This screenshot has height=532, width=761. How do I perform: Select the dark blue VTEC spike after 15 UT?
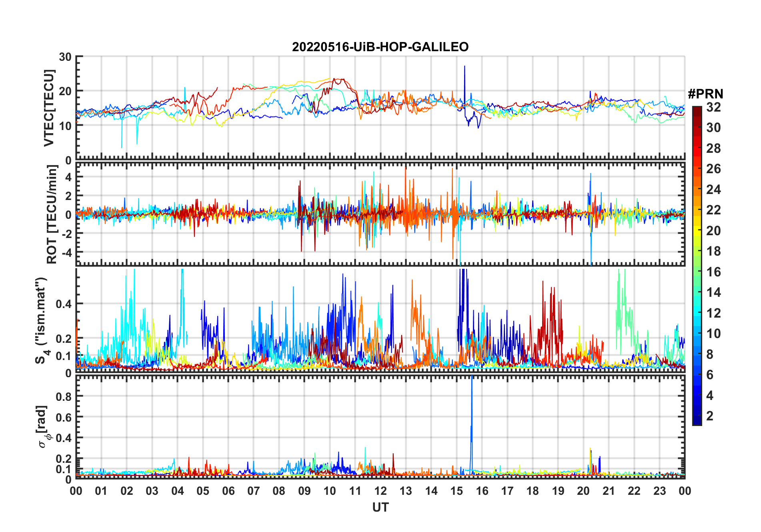pyautogui.click(x=465, y=80)
